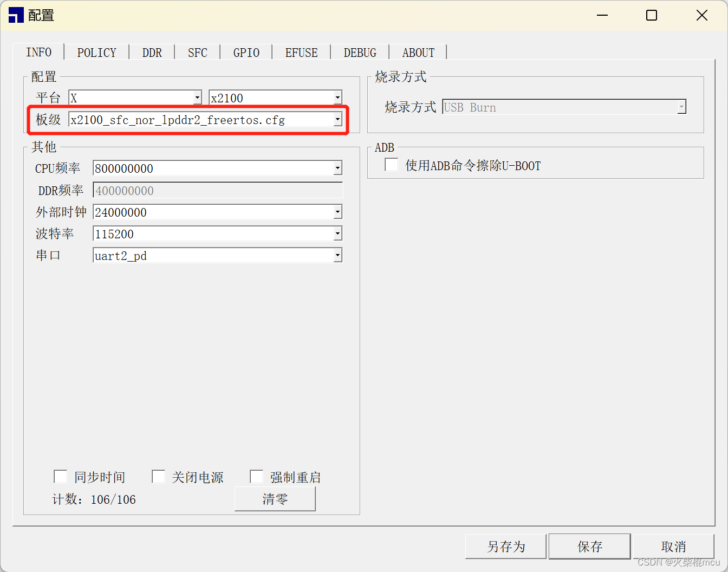Click the CPU频率 label
Screen dimensions: 728x572
click(57, 168)
